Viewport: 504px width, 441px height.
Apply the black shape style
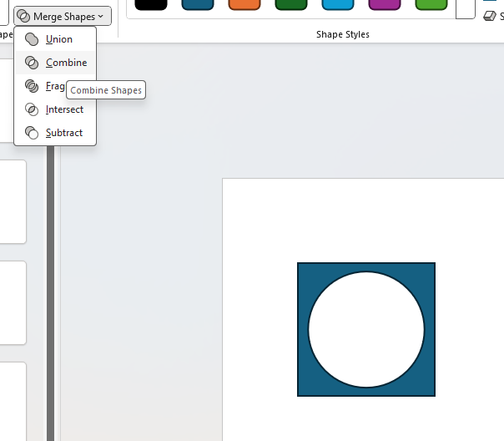tap(151, 4)
